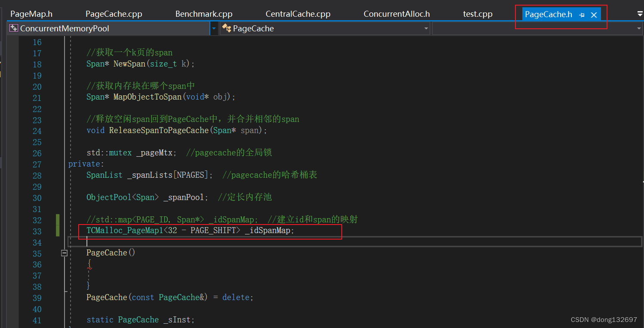Click the deleted copy constructor line
The width and height of the screenshot is (644, 328).
pyautogui.click(x=170, y=297)
